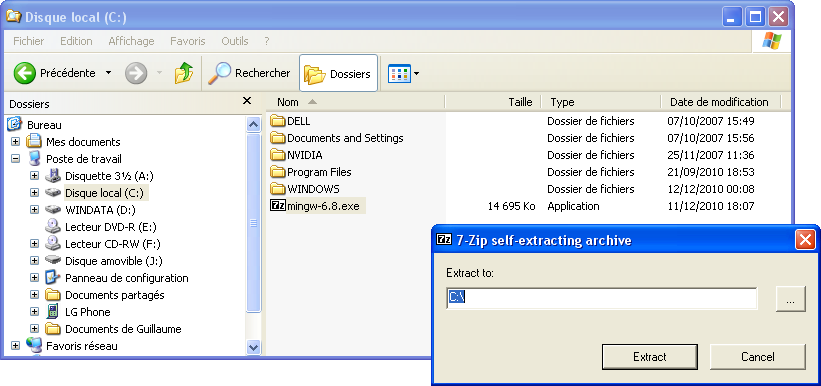Select Documents partagés folder icon
This screenshot has width=821, height=386.
point(53,294)
